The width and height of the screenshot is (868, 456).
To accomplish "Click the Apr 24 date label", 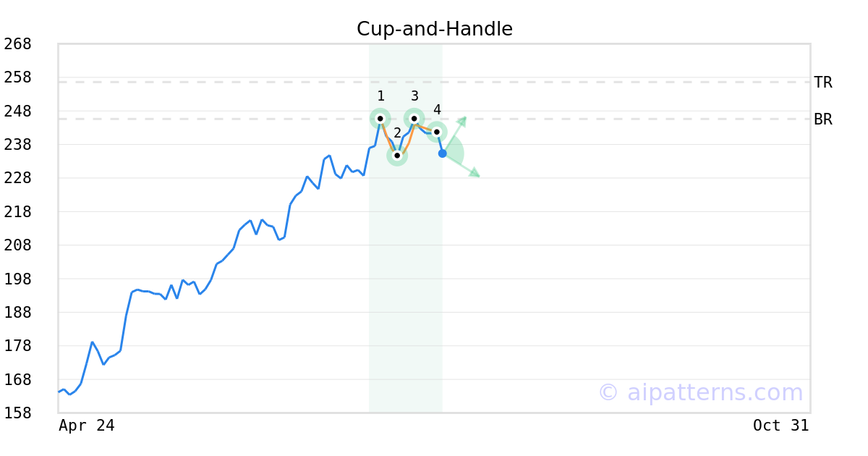I will [x=87, y=426].
